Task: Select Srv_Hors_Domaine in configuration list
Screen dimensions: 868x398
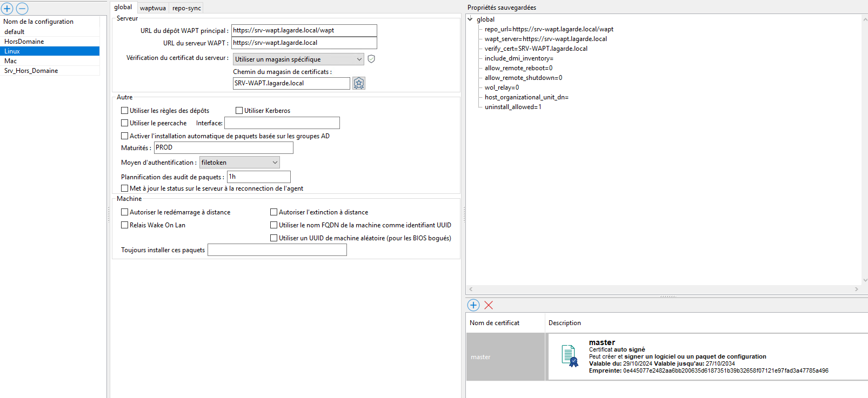Action: coord(31,71)
